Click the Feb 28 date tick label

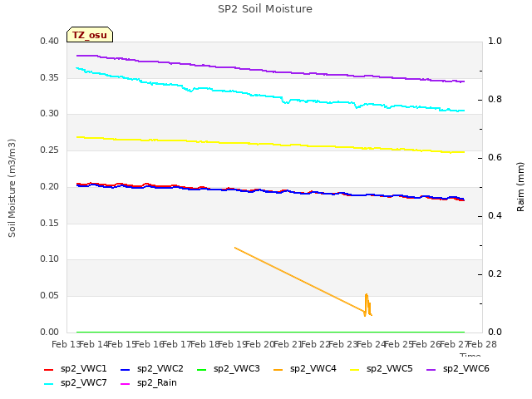tap(482, 345)
